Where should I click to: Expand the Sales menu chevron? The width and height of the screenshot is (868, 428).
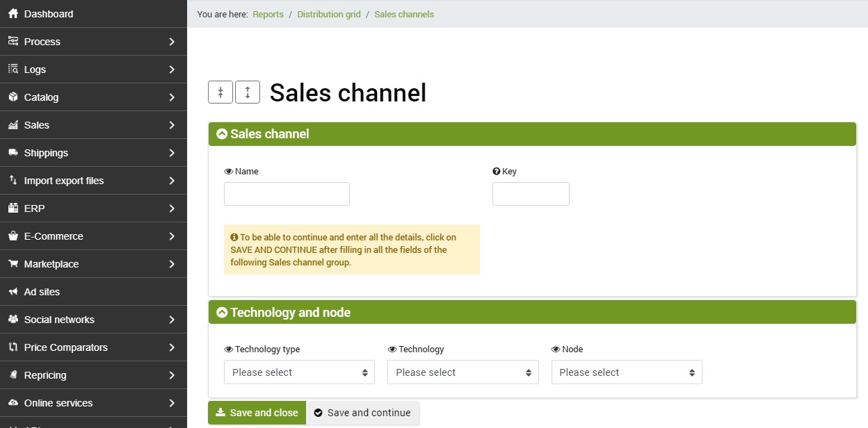pos(172,125)
